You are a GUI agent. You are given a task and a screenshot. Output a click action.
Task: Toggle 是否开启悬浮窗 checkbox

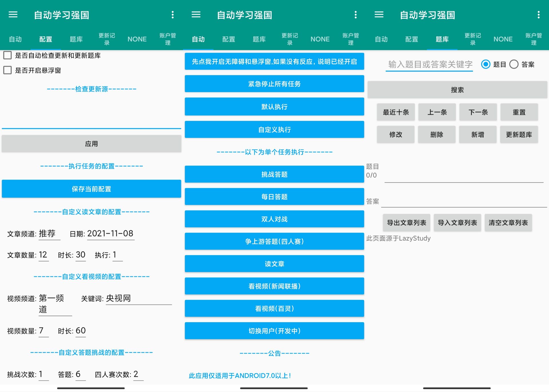pyautogui.click(x=8, y=70)
